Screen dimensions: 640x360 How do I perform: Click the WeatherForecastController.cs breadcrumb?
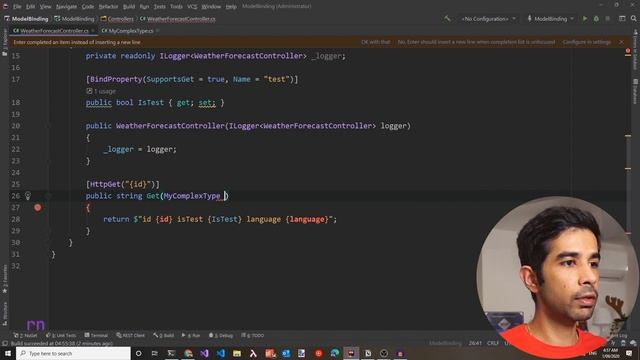tap(178, 19)
